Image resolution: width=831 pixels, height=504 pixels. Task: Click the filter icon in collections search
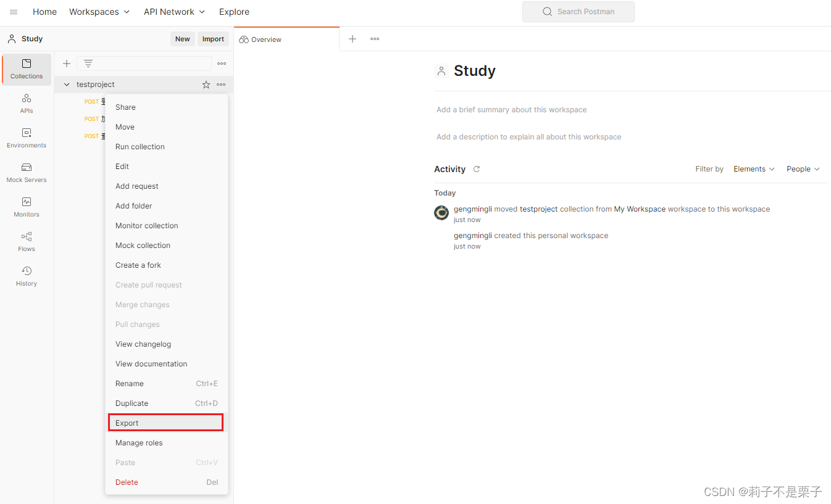[x=88, y=64]
